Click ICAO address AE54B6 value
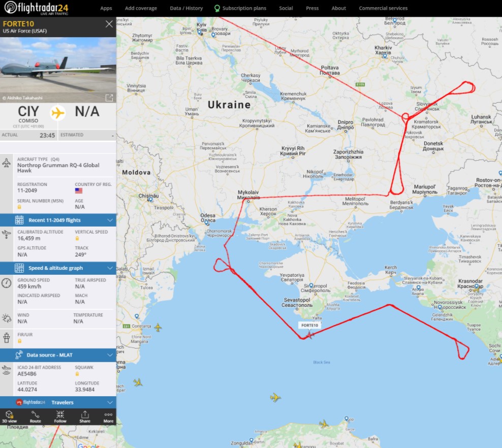The image size is (502, 448). (x=27, y=374)
